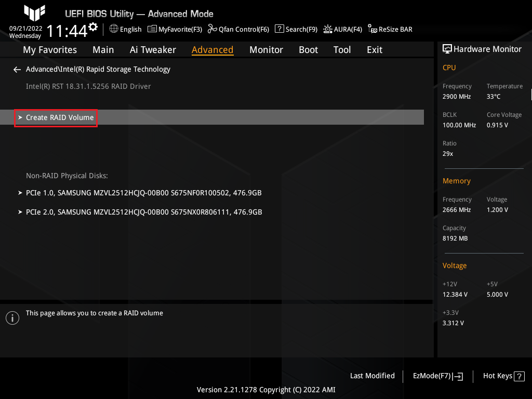
Task: Click the info icon beside help text
Action: pos(12,318)
